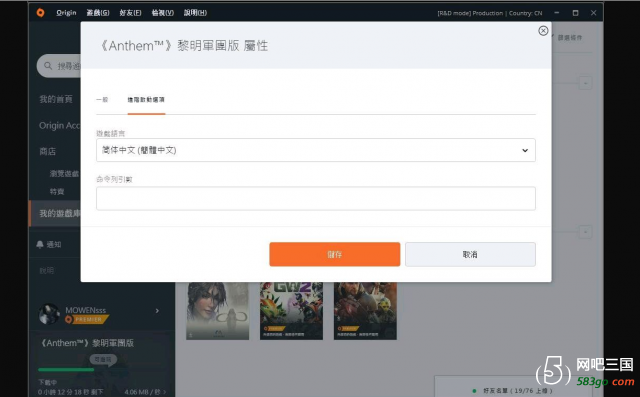Click the notification bell icon
Image resolution: width=640 pixels, height=397 pixels.
pos(40,244)
